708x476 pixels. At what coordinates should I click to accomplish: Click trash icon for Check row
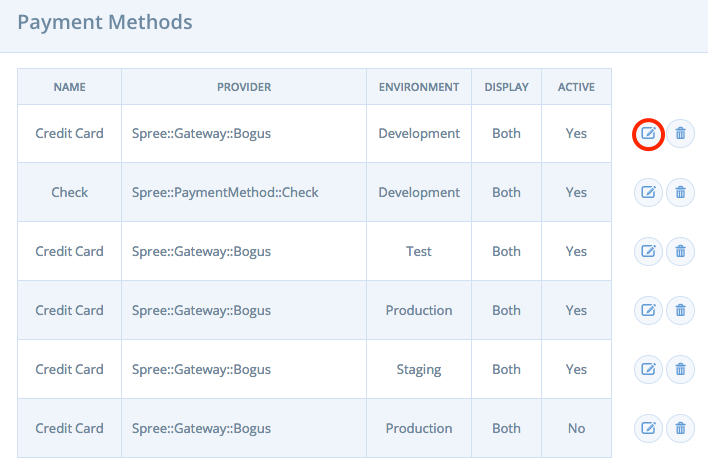[680, 192]
